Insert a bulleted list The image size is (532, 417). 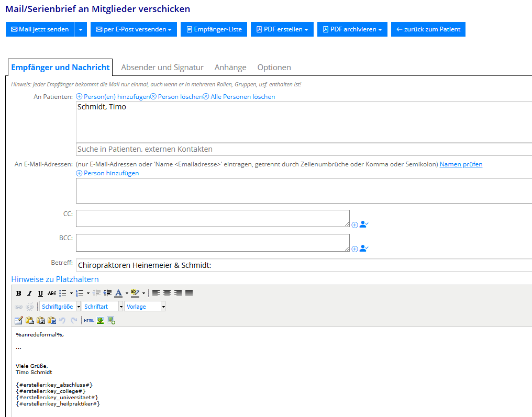pos(63,294)
